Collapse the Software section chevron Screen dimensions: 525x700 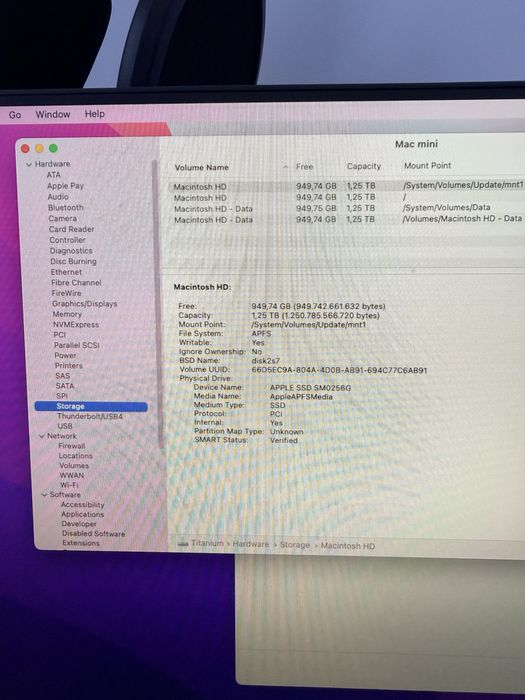coord(45,495)
